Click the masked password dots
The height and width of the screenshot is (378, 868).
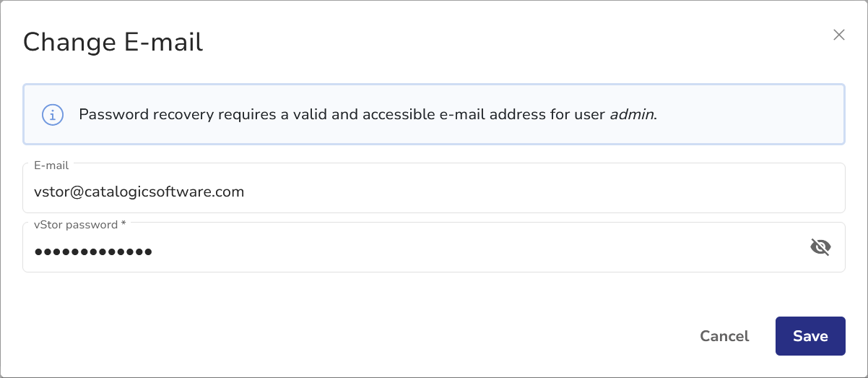(93, 252)
